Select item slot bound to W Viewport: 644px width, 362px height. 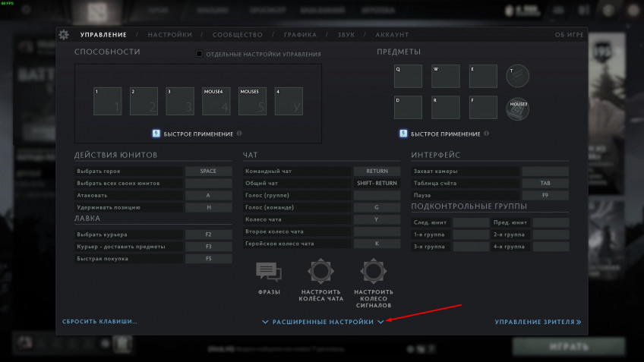446,76
